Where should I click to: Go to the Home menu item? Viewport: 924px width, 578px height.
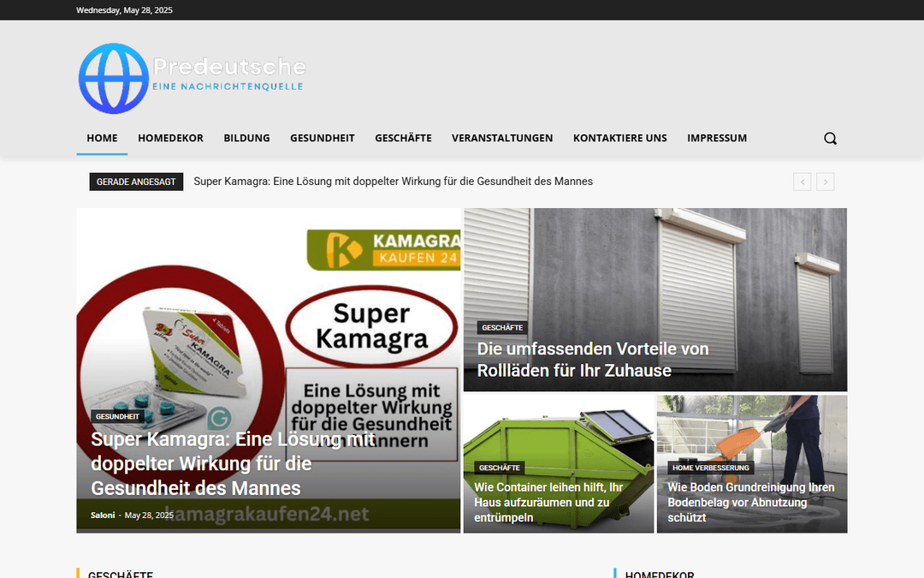pyautogui.click(x=102, y=138)
